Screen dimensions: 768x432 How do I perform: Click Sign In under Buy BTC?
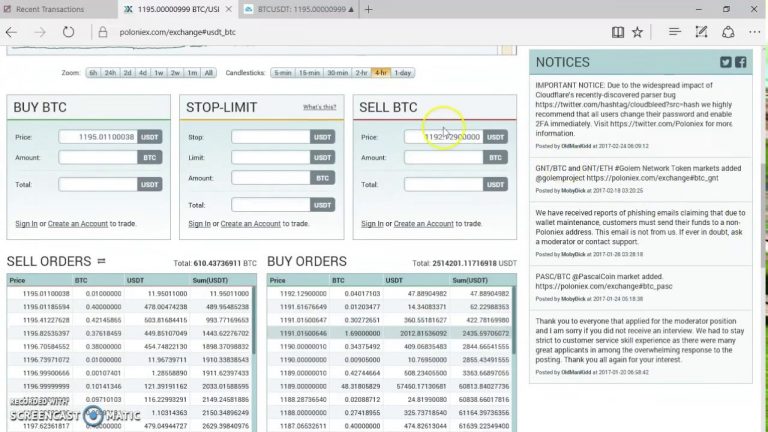[26, 224]
